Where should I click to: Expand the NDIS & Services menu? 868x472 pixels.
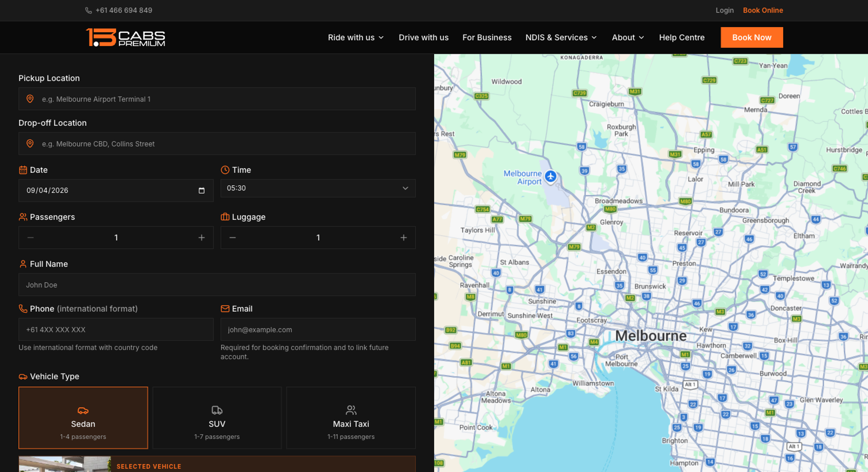point(561,37)
